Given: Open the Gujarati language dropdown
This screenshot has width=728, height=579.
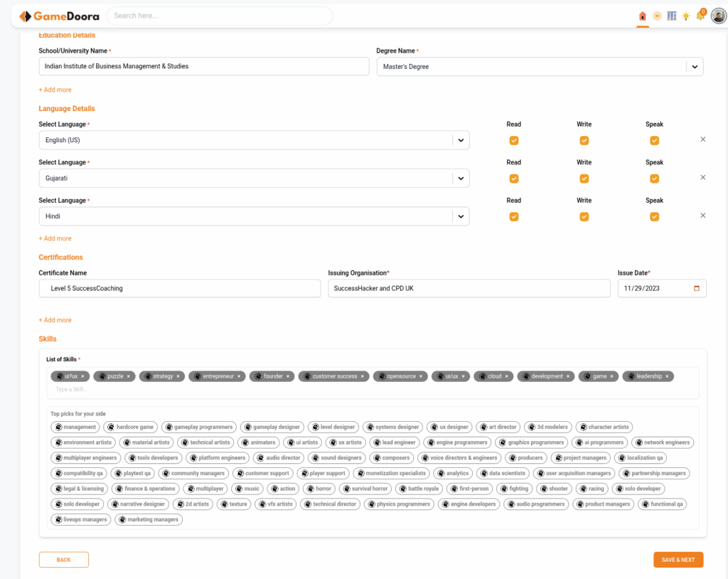Looking at the screenshot, I should pyautogui.click(x=461, y=179).
